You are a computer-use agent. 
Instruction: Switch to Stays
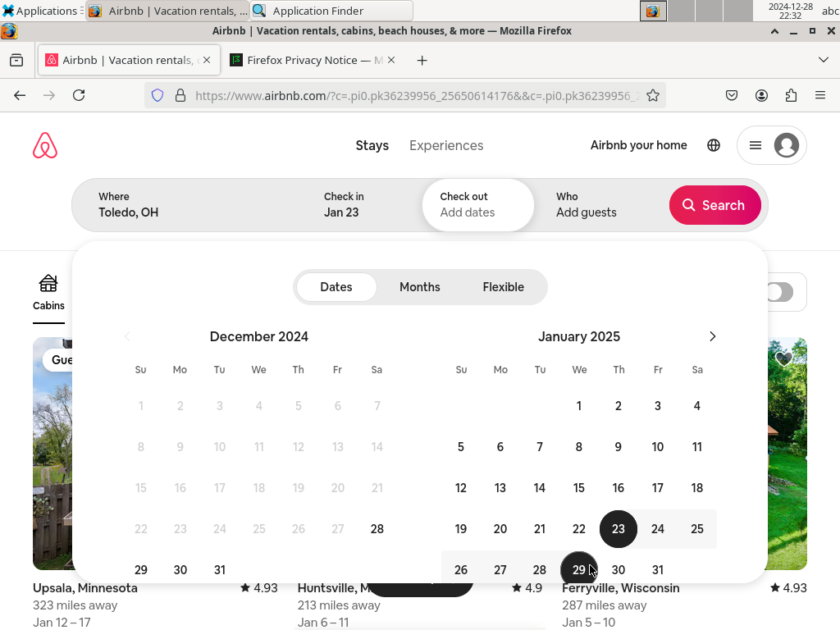tap(372, 146)
